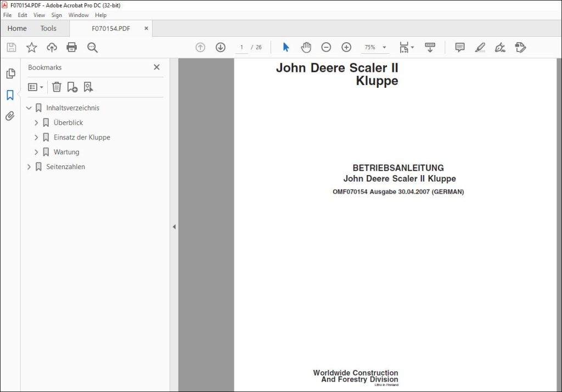Screen dimensions: 562x392
Task: Open the page thumbnails panel icon
Action: (x=11, y=74)
